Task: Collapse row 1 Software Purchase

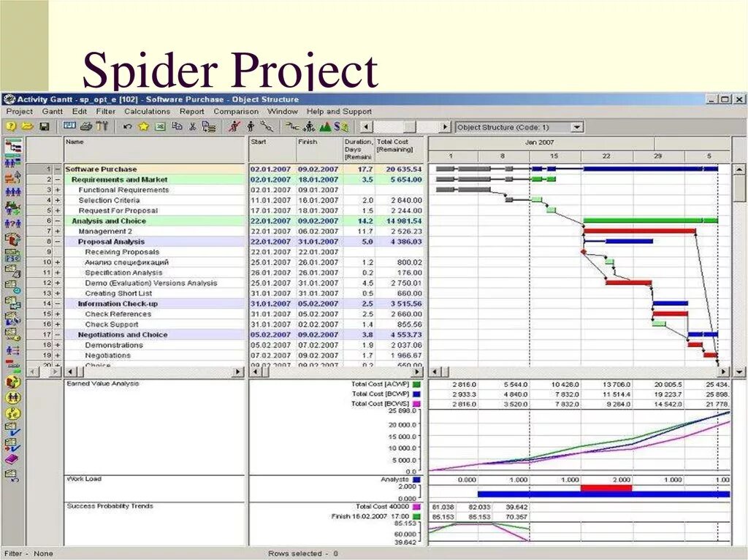Action: click(x=58, y=169)
